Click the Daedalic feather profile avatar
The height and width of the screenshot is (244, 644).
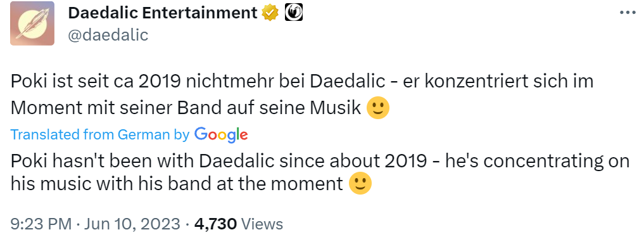point(32,23)
